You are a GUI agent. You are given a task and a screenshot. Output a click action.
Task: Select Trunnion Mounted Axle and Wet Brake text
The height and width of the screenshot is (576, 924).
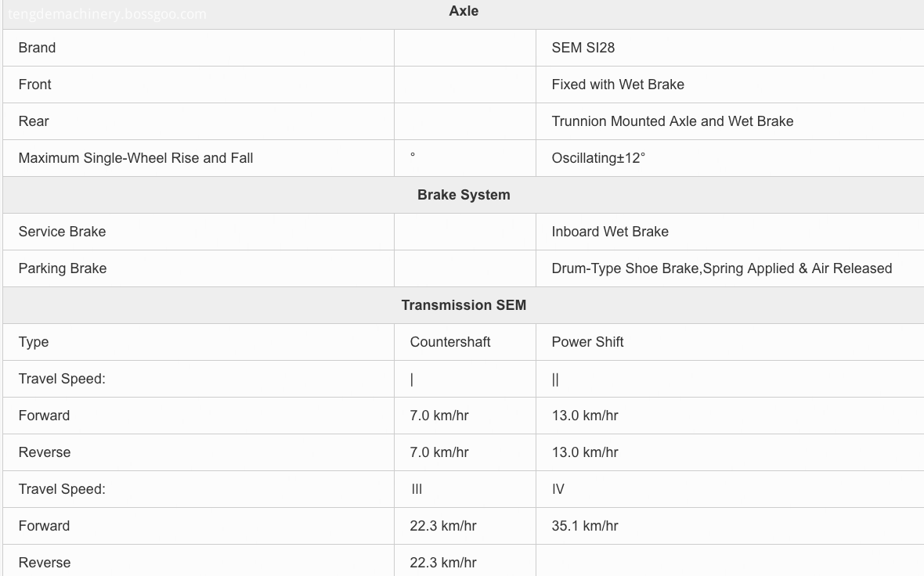673,121
